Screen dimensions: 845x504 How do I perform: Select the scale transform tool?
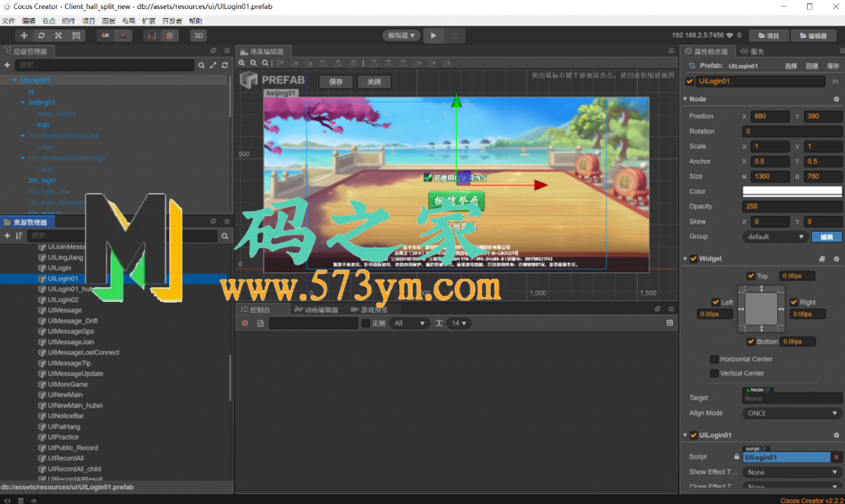coord(59,35)
